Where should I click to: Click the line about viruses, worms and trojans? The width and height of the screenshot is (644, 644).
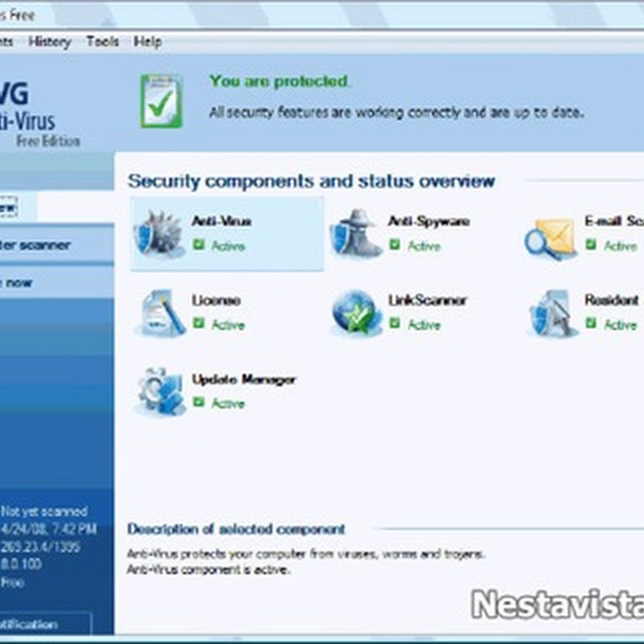pos(306,554)
